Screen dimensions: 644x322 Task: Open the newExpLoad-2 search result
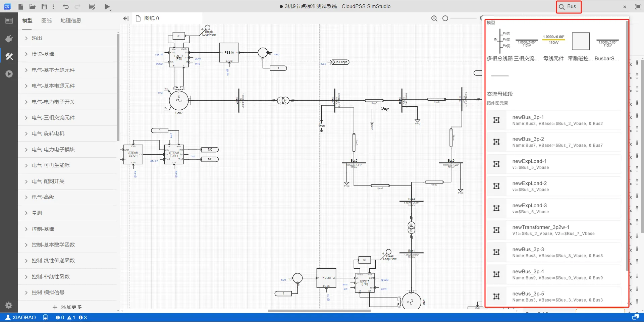[554, 186]
